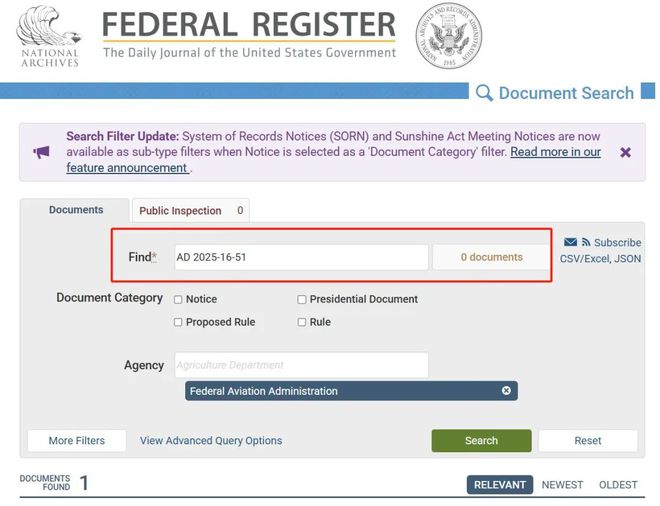Remove the Federal Aviation Administration agency filter
660x506 pixels.
(x=506, y=391)
